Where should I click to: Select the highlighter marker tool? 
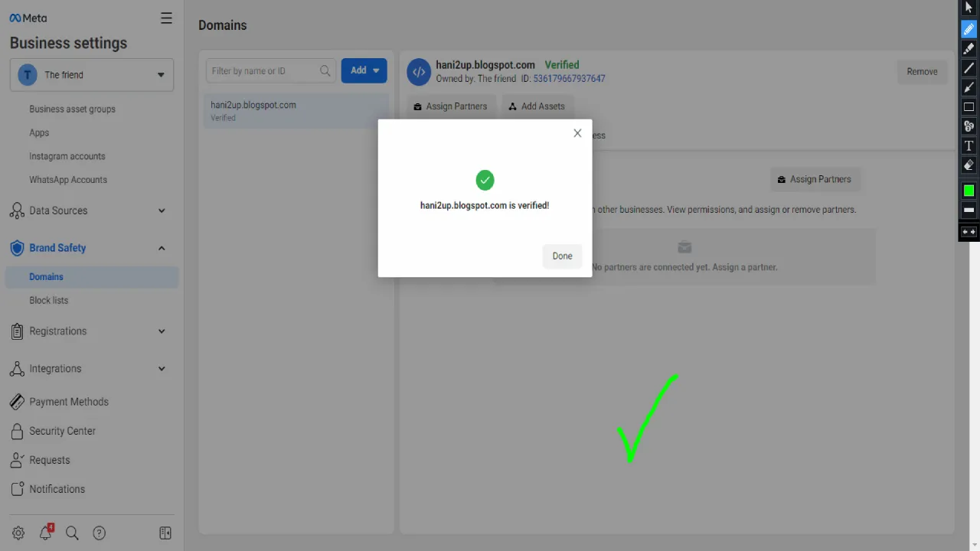(x=969, y=48)
